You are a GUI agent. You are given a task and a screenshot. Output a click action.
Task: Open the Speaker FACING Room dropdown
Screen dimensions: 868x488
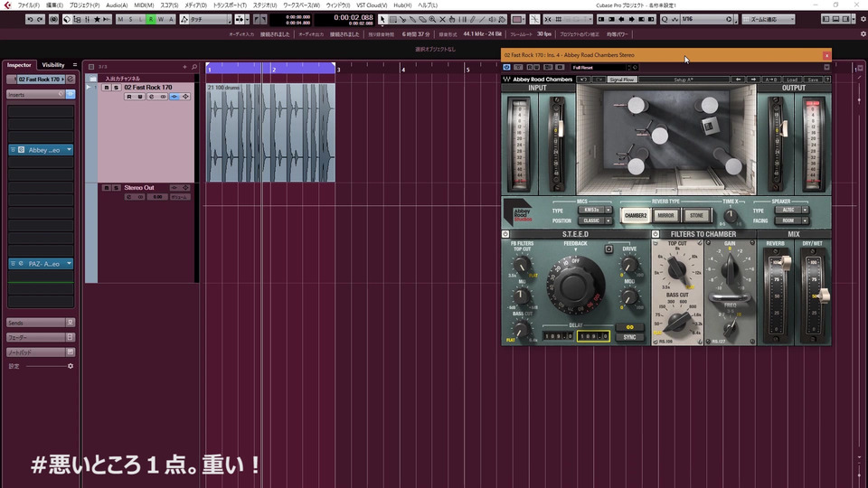pos(792,221)
